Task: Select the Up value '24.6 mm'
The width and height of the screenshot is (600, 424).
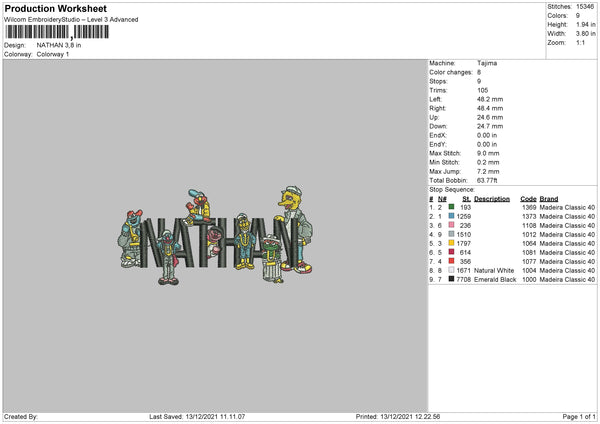Action: point(490,117)
